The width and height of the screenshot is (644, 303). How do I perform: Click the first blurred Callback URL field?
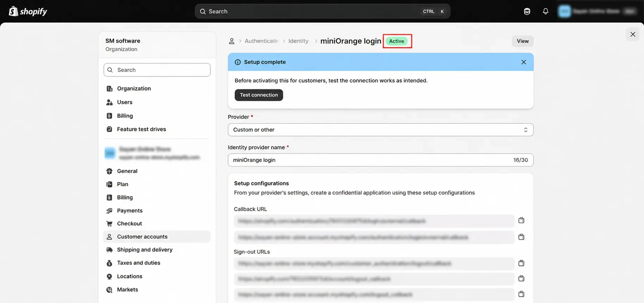click(374, 221)
